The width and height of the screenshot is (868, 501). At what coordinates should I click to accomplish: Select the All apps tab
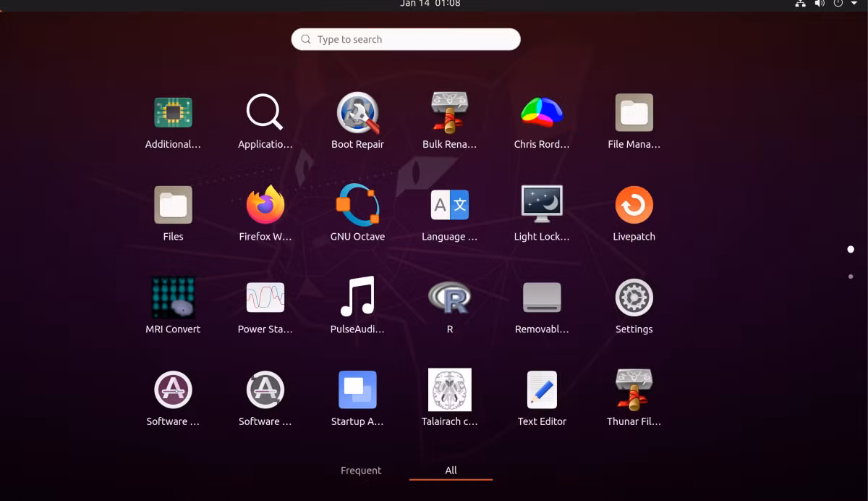(x=451, y=471)
